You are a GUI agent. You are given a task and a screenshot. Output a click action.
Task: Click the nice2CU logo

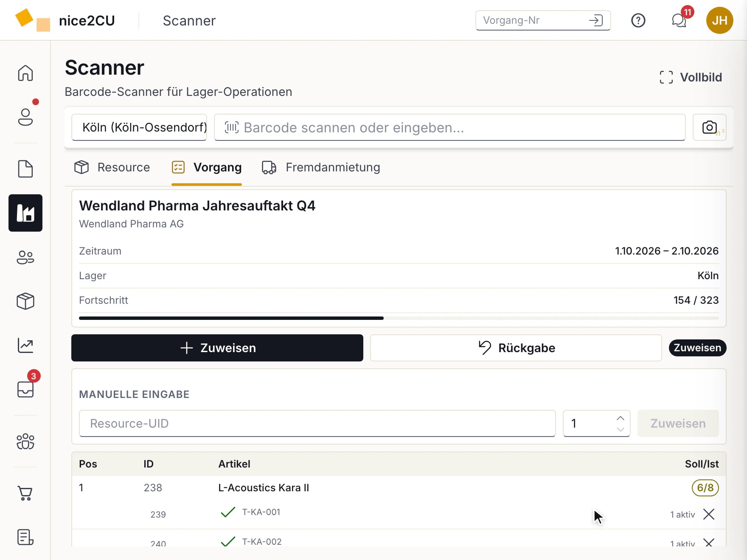click(x=65, y=20)
